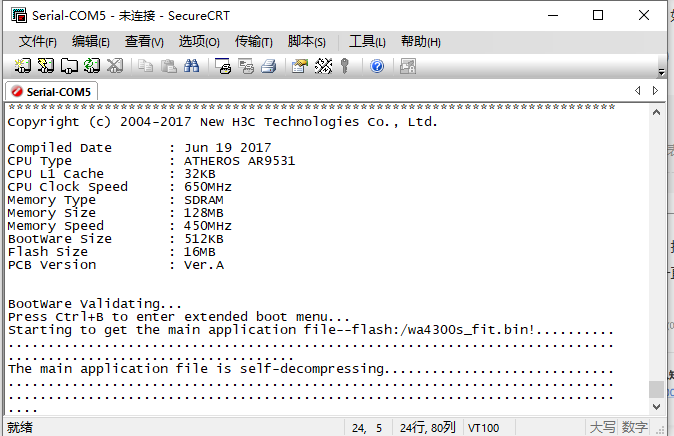Screen dimensions: 674x436
Task: Open the 帮助(H) menu
Action: 421,42
